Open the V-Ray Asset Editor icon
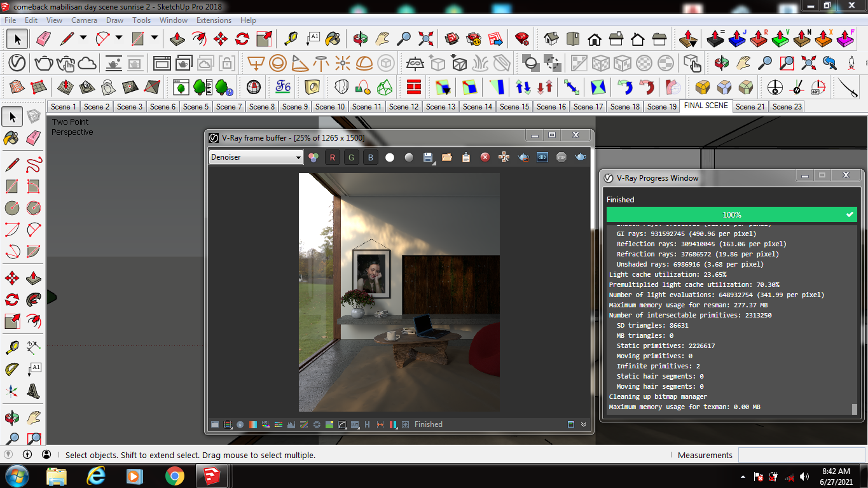 click(x=17, y=63)
